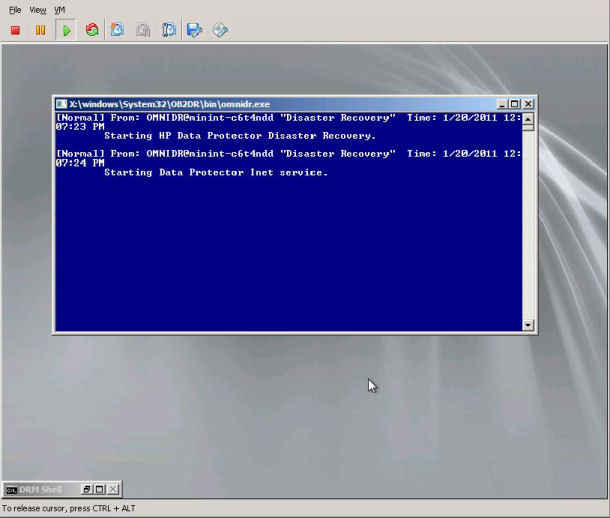610x518 pixels.
Task: Click the DRM Shell minimized window icon
Action: [12, 490]
